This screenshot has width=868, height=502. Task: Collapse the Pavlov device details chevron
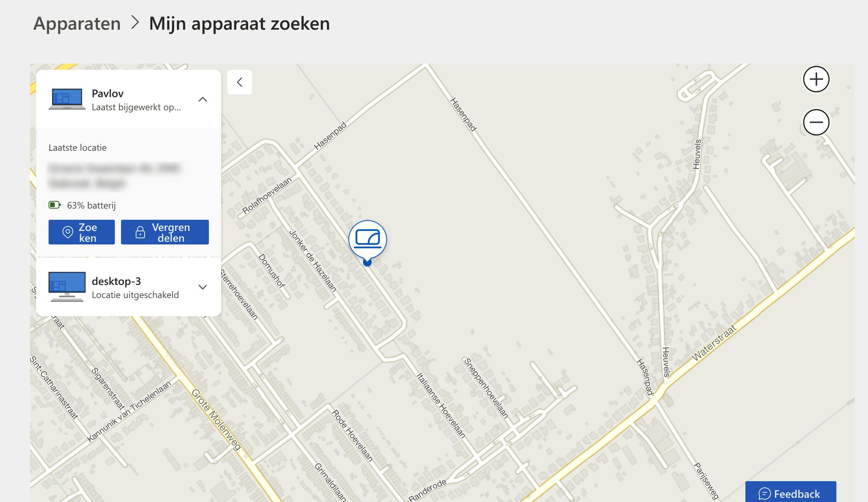pos(203,99)
